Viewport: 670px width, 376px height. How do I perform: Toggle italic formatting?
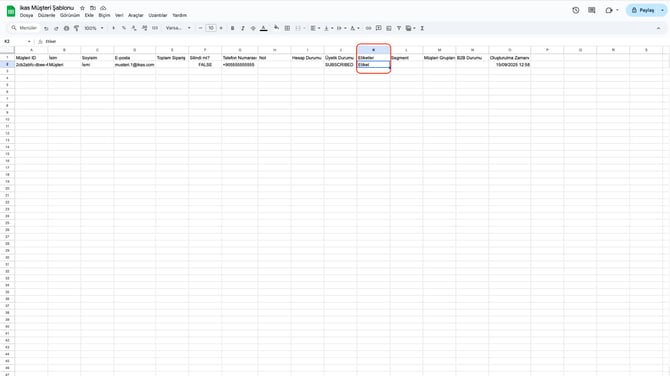(x=243, y=28)
